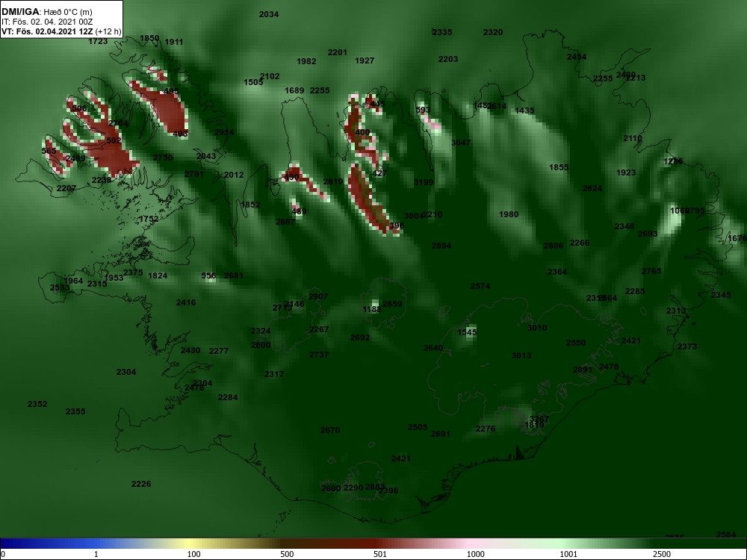Image resolution: width=747 pixels, height=560 pixels.
Task: Select the map value 2207
Action: tap(66, 189)
